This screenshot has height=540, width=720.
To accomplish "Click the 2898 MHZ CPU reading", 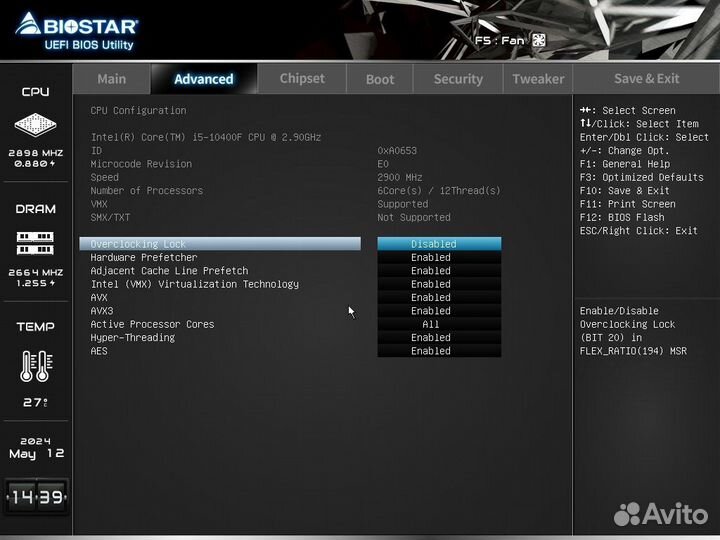I will [x=35, y=153].
